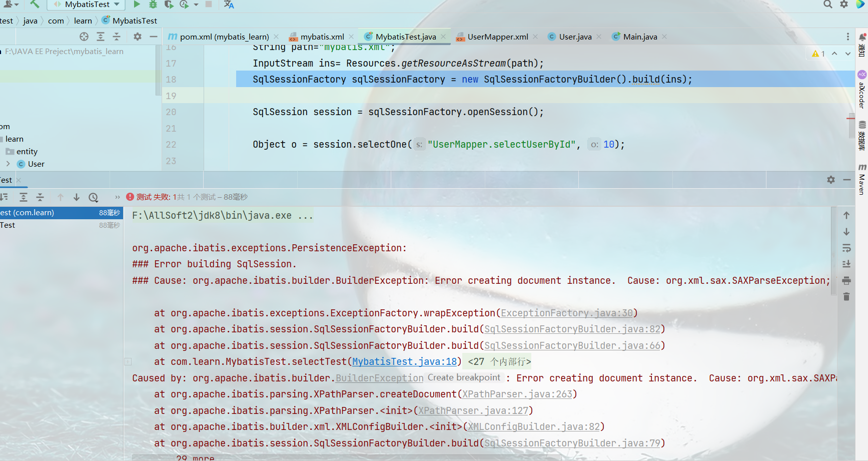Open test history clock icon
This screenshot has height=461, width=868.
coord(93,197)
